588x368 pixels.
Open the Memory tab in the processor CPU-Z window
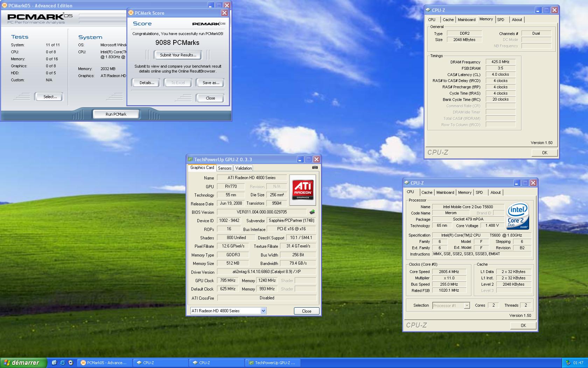[x=465, y=192]
